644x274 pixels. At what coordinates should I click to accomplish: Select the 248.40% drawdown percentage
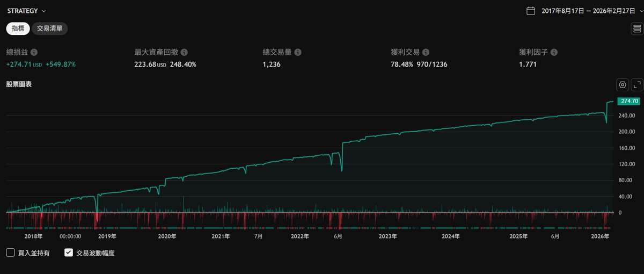tap(183, 64)
